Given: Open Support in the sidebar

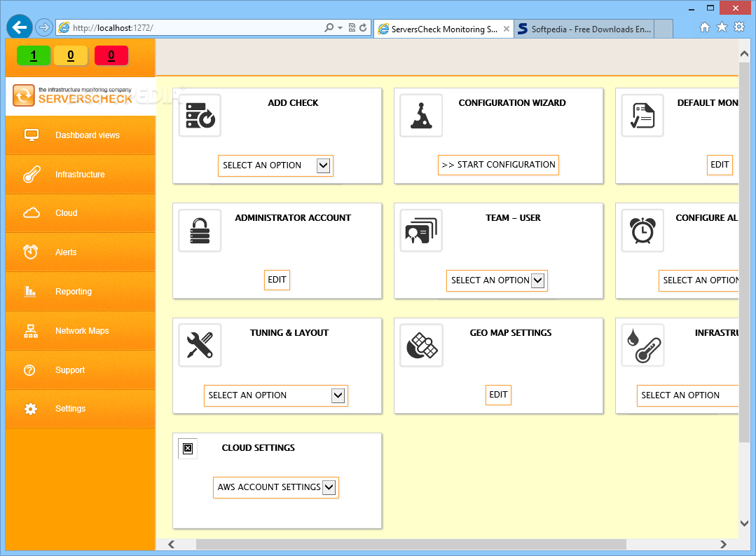Looking at the screenshot, I should [81, 370].
